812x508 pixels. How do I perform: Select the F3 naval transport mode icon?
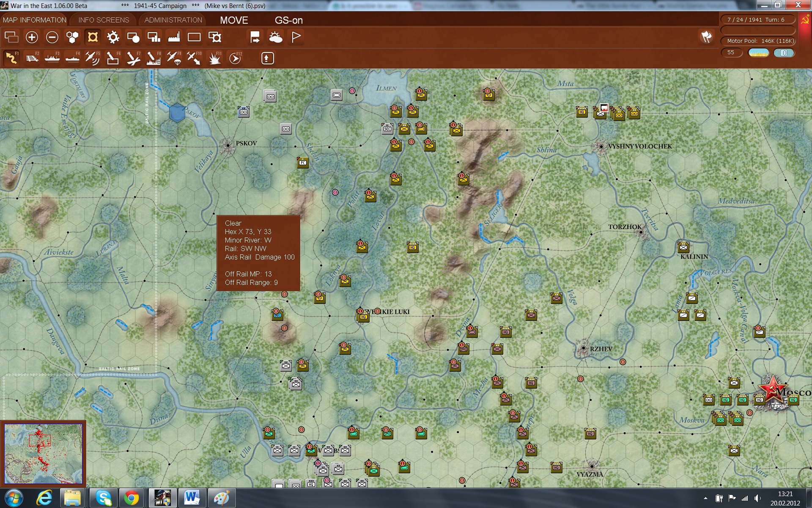[x=52, y=58]
